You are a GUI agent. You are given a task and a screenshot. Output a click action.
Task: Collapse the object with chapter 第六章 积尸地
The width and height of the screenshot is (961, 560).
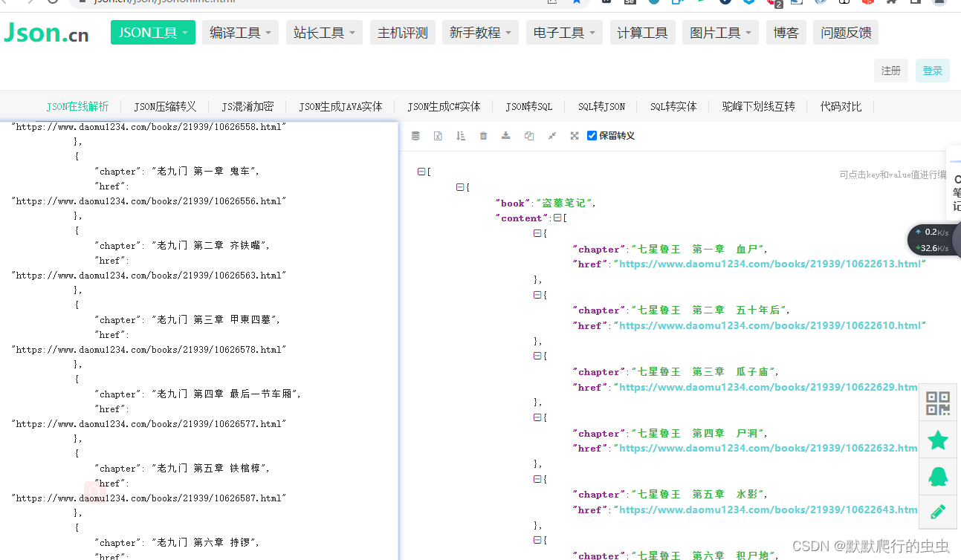537,540
